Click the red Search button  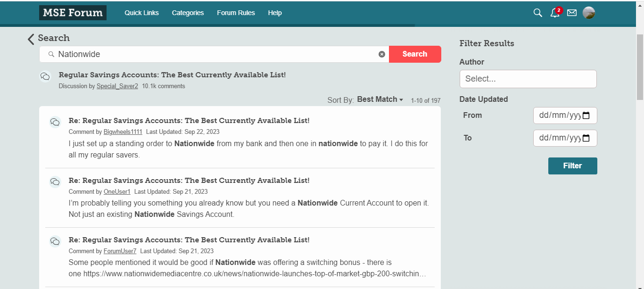click(x=415, y=54)
